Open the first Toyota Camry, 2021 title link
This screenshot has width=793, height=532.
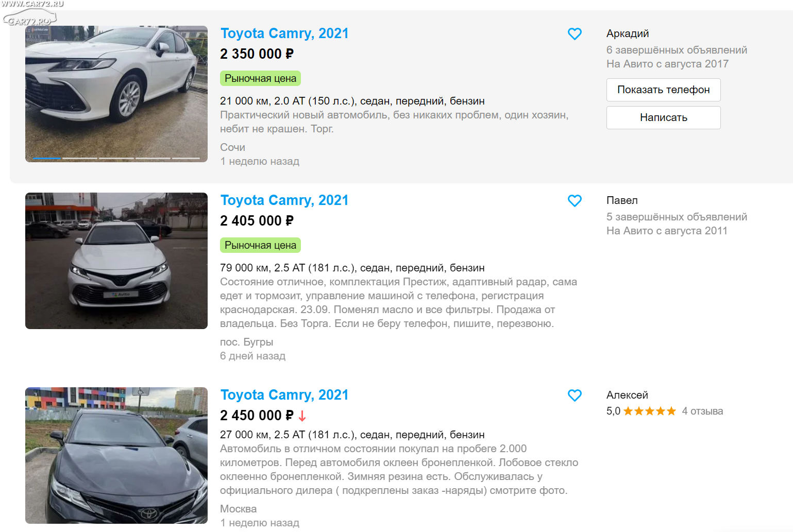point(284,33)
